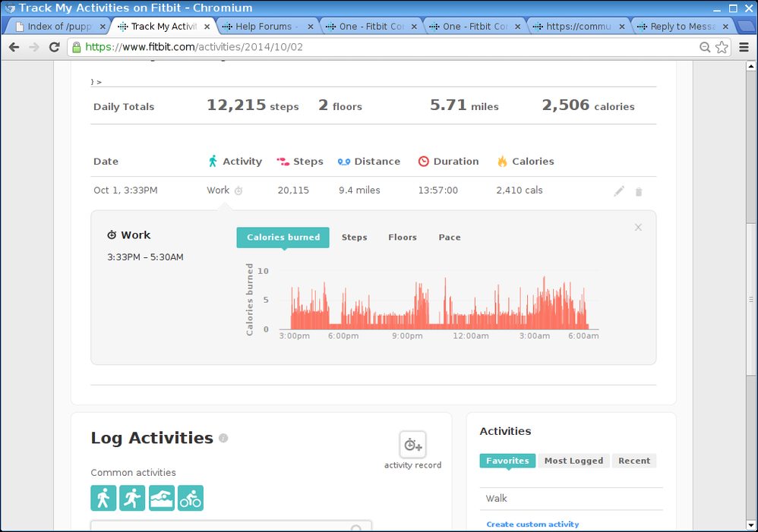The width and height of the screenshot is (758, 532).
Task: Click the 13:57:00 duration value
Action: point(438,190)
